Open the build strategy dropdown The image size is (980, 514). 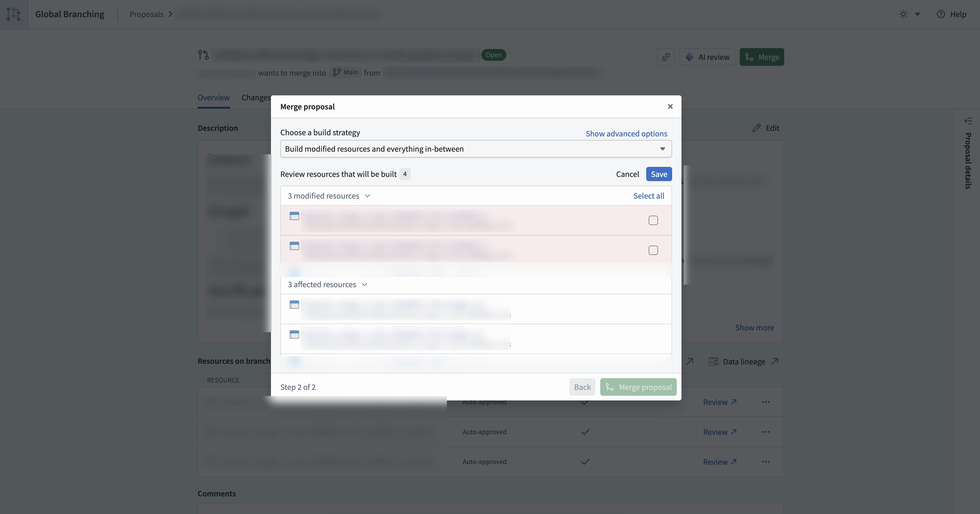(476, 149)
